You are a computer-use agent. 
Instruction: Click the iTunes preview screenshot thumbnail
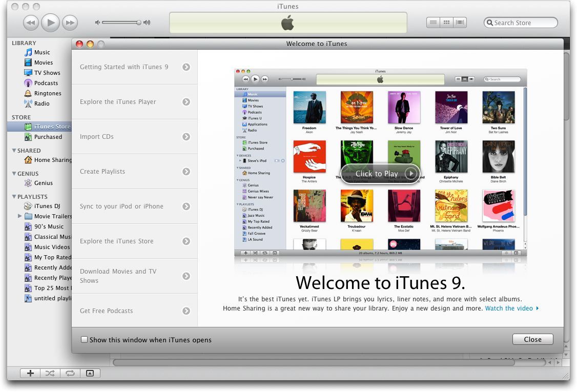pos(381,162)
